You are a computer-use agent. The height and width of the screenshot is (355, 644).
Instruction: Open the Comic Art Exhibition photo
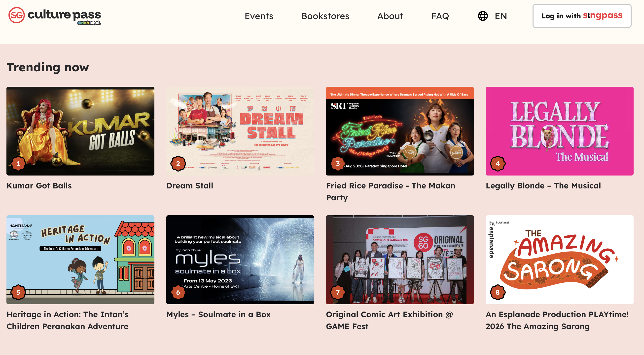pyautogui.click(x=400, y=260)
